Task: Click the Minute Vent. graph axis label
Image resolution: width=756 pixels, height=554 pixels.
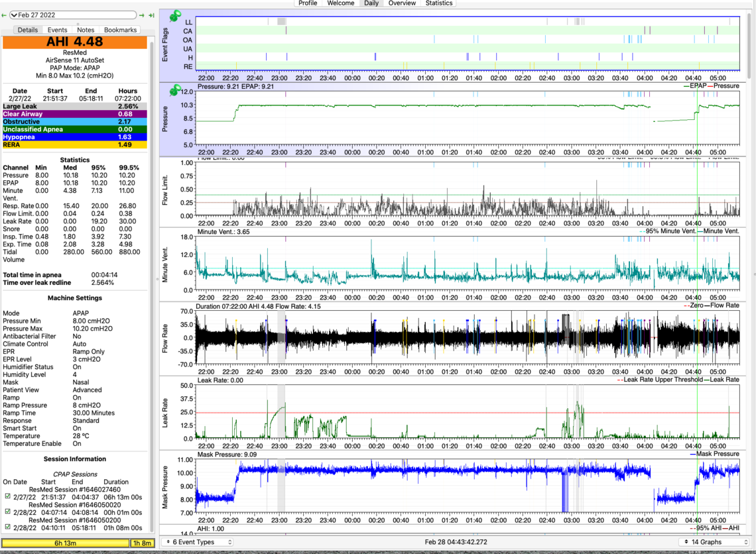Action: [x=165, y=264]
